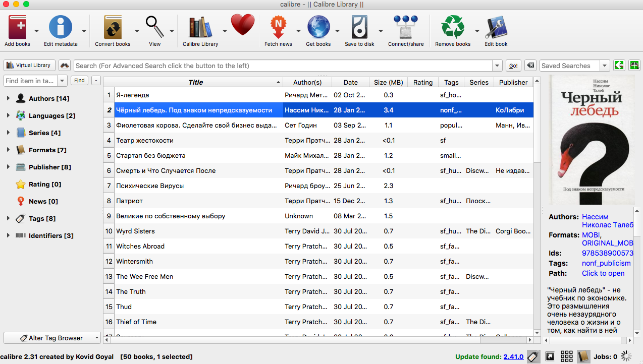643x364 pixels.
Task: Select the Я-легенда book row
Action: coord(318,95)
